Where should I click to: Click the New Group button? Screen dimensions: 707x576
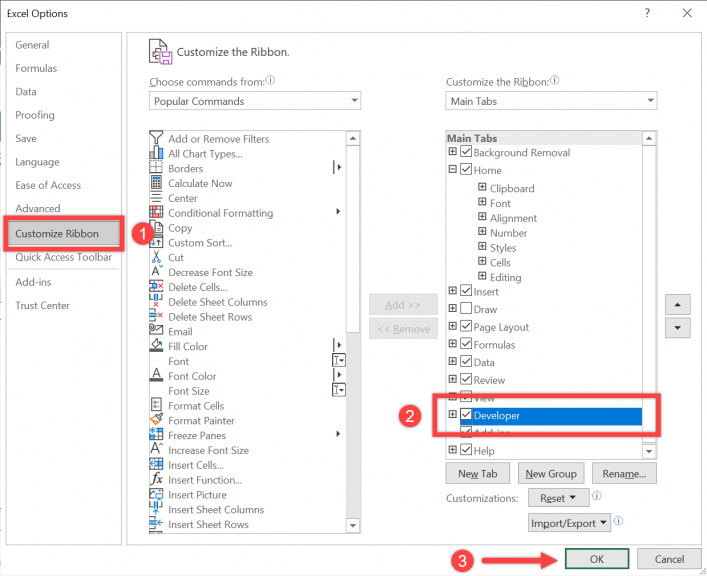pos(551,473)
